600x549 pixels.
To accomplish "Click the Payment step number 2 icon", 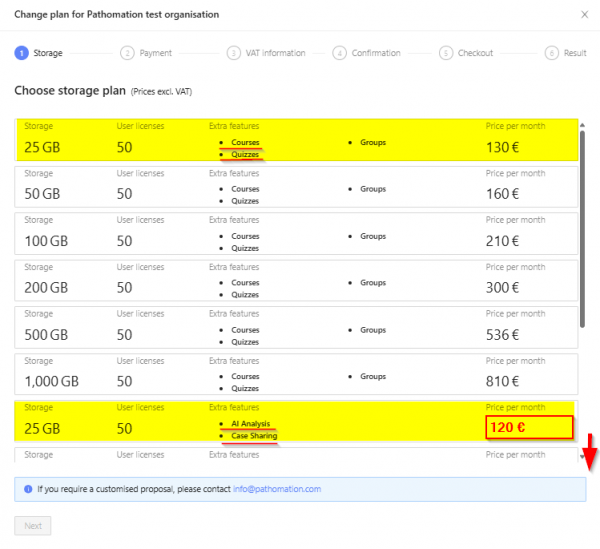I will tap(127, 53).
